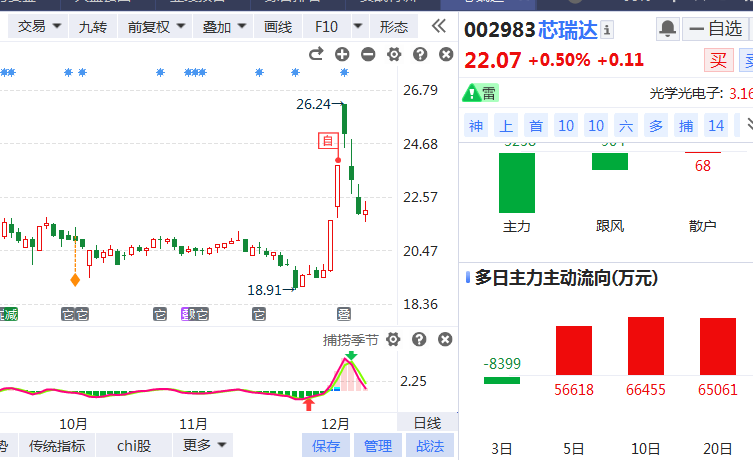The height and width of the screenshot is (460, 753).
Task: Open F10 company info
Action: tap(327, 26)
